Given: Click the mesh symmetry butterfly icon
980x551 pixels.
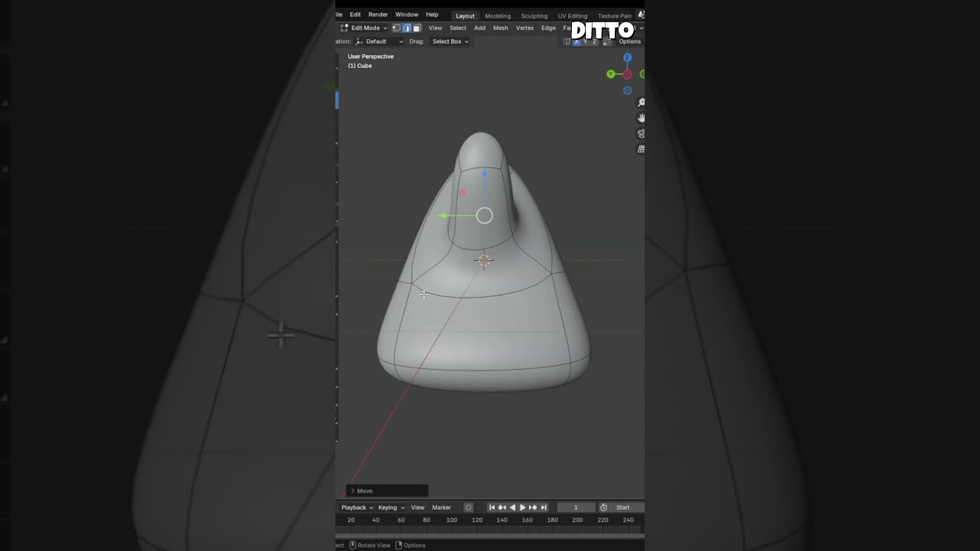Looking at the screenshot, I should tap(567, 41).
